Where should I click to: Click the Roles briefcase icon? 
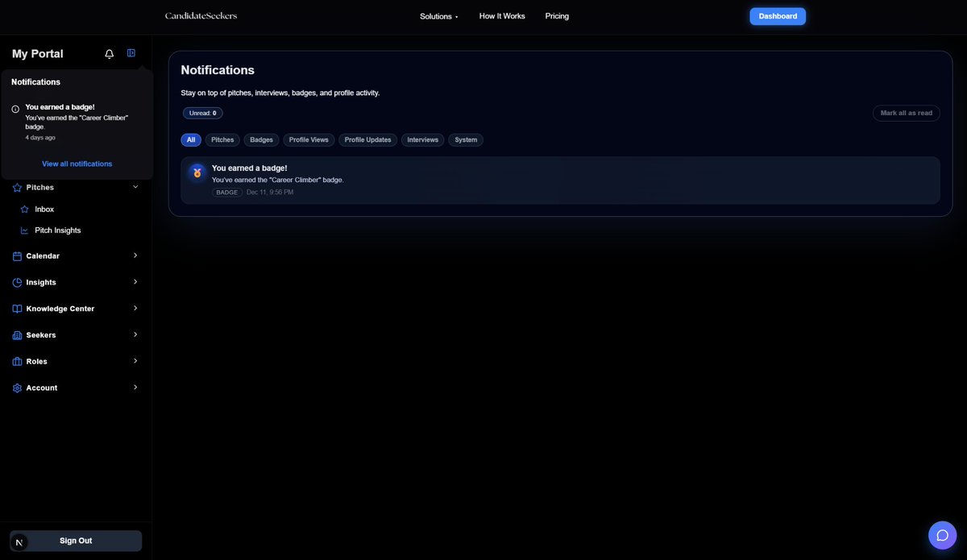[17, 362]
